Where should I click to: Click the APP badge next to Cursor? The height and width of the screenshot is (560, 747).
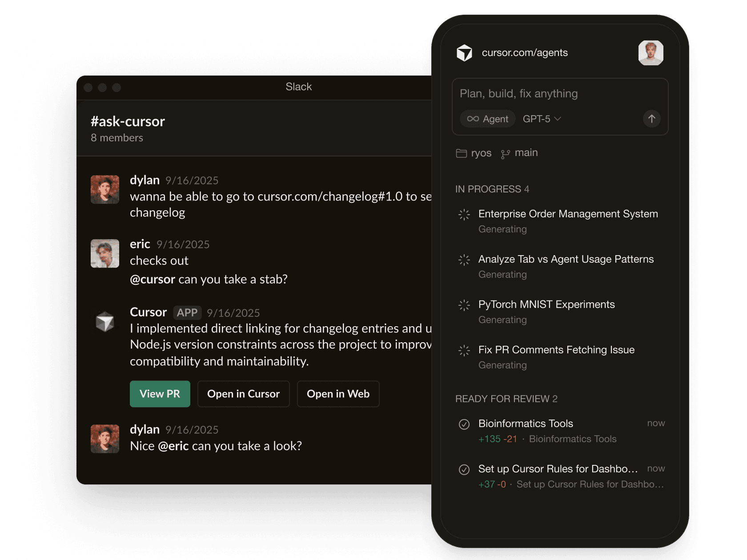click(x=187, y=313)
